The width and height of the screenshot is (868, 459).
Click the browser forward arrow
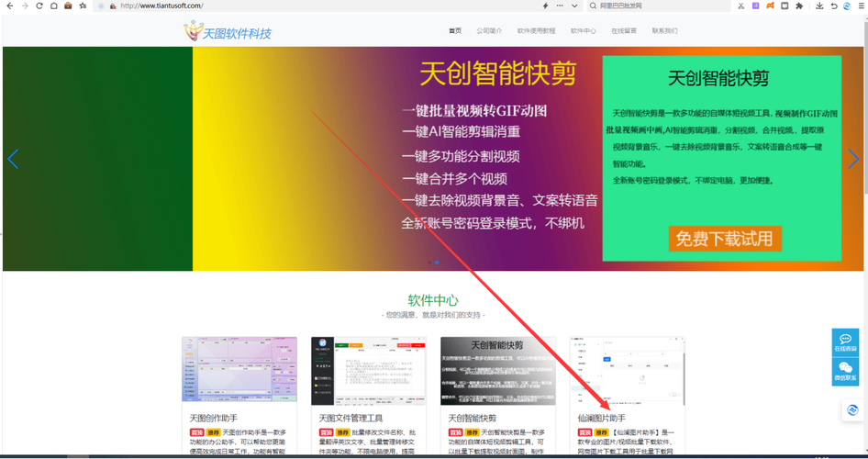pos(25,6)
